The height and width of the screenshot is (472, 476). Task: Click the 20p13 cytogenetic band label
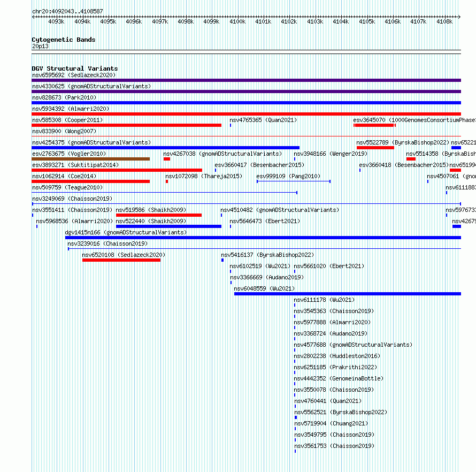(x=40, y=46)
